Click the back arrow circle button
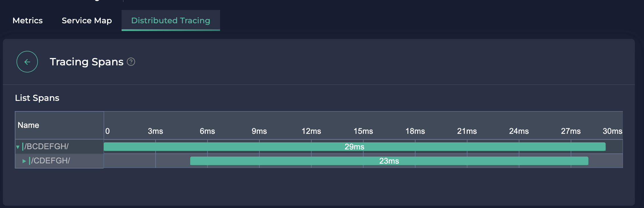Screen dimensions: 644x208 (27, 62)
